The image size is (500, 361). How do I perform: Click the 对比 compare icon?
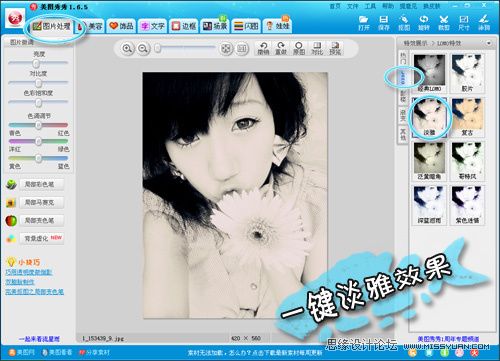317,49
